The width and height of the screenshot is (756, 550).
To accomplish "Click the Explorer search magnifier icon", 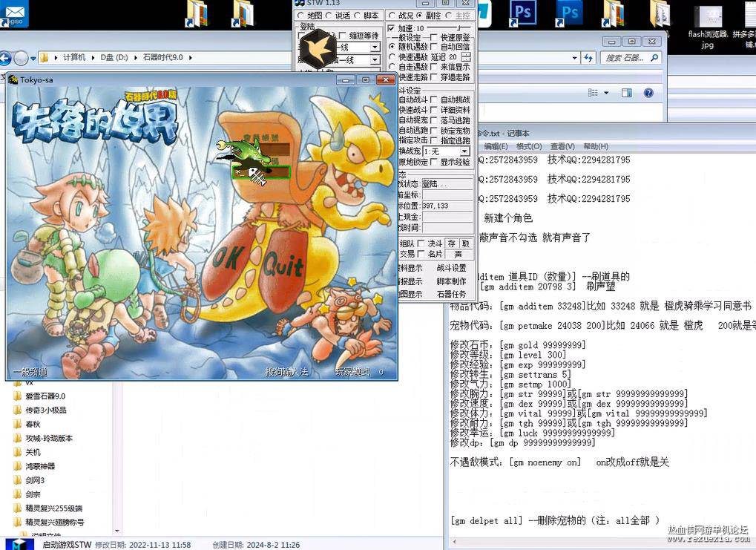I will coord(654,58).
